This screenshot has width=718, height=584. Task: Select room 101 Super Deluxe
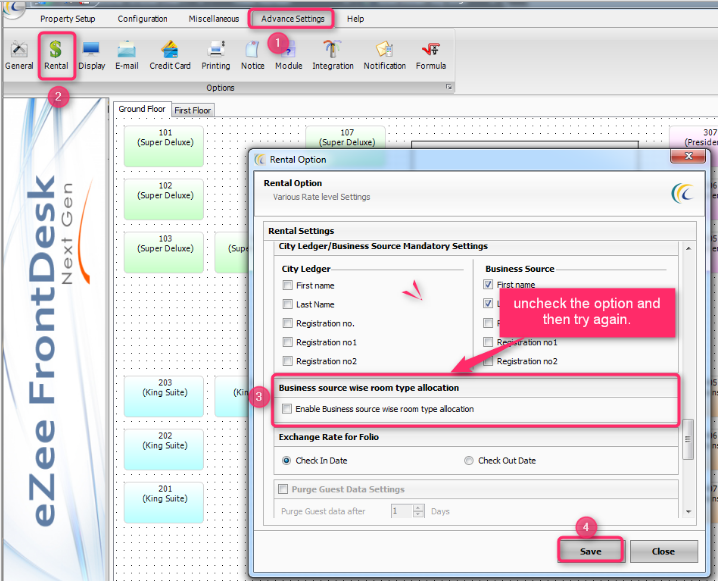pyautogui.click(x=164, y=146)
